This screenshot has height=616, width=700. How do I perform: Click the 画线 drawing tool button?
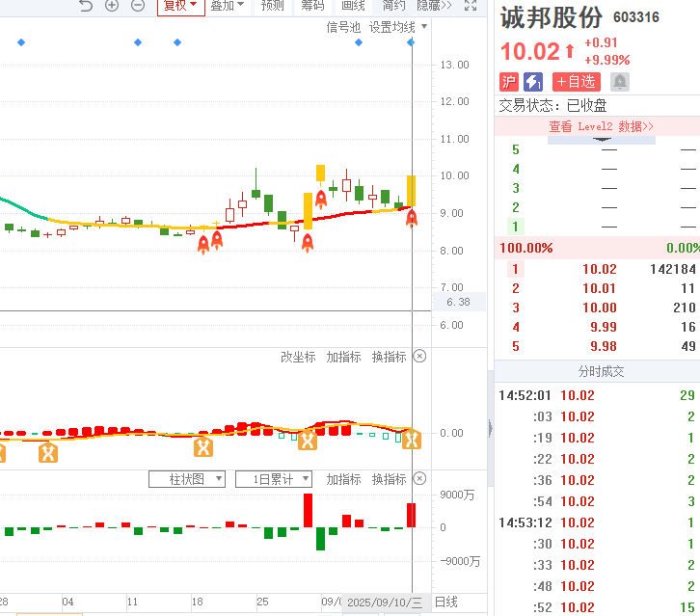coord(353,6)
